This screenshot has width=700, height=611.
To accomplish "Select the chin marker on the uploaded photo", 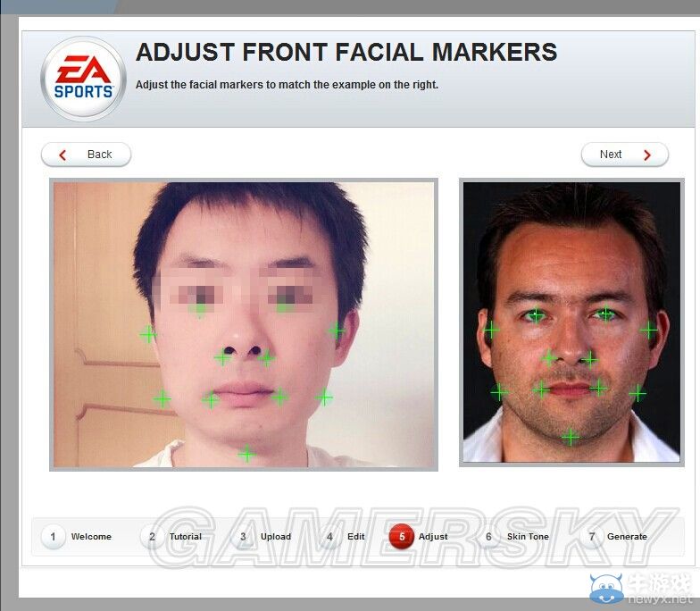I will coord(246,454).
